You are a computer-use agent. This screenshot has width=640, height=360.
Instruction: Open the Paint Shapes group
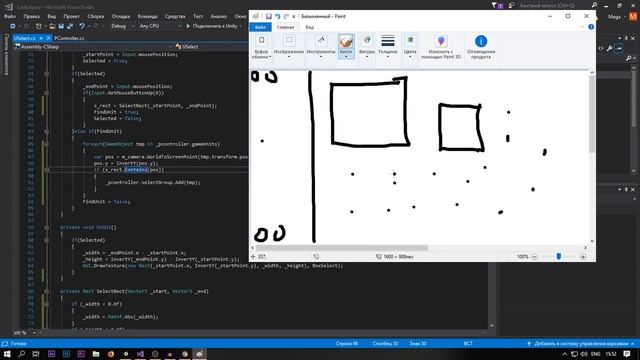pyautogui.click(x=367, y=47)
